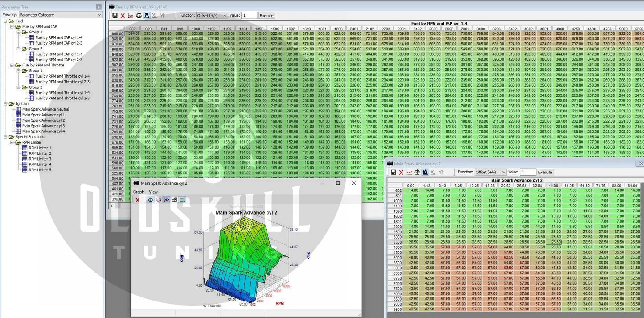Click the save icon in Main Spark Advance toolbar

click(394, 173)
